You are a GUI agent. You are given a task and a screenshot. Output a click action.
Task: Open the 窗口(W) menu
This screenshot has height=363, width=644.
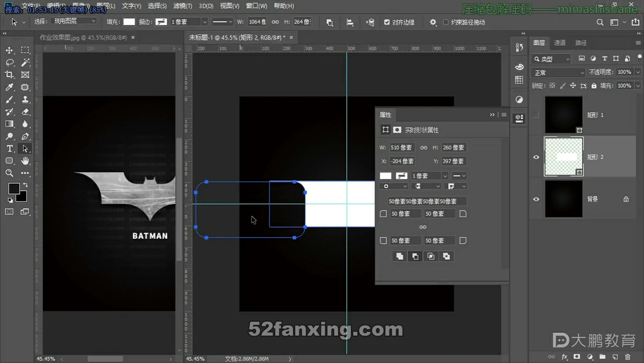pyautogui.click(x=257, y=6)
